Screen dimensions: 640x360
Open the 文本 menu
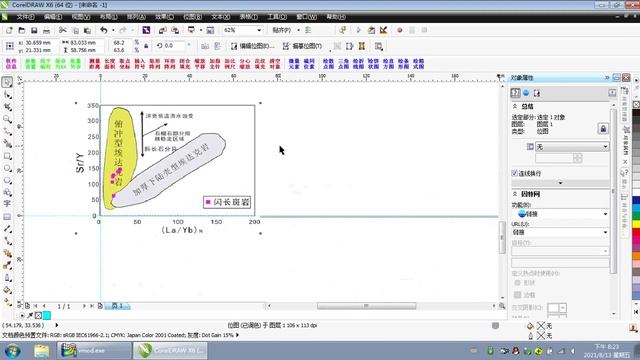click(220, 17)
